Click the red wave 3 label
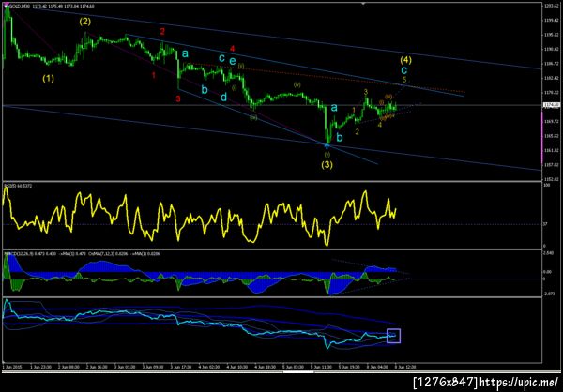563x392 pixels. click(x=178, y=98)
